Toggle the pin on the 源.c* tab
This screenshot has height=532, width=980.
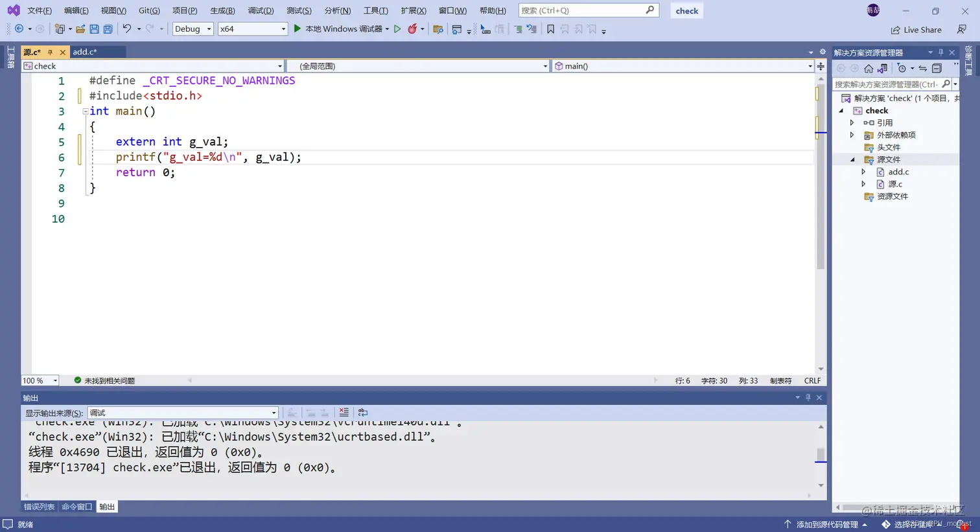(50, 52)
